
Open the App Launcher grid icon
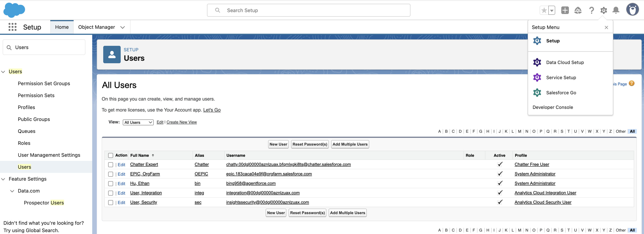(x=12, y=27)
